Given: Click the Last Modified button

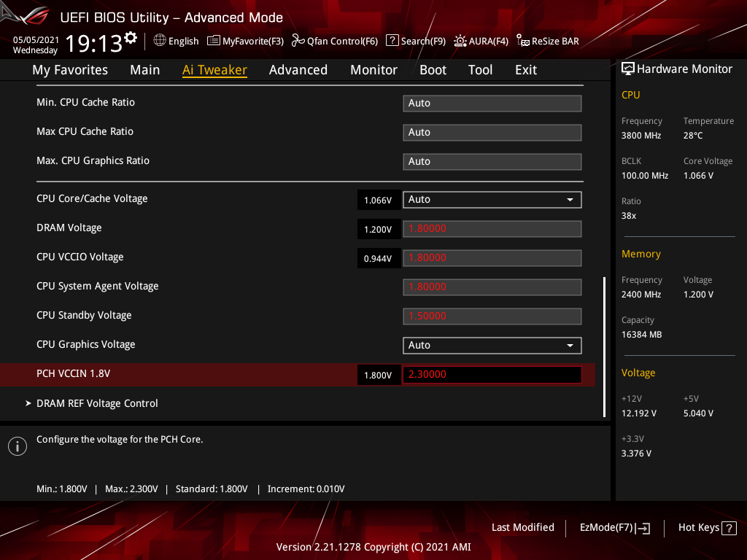Looking at the screenshot, I should pyautogui.click(x=522, y=527).
